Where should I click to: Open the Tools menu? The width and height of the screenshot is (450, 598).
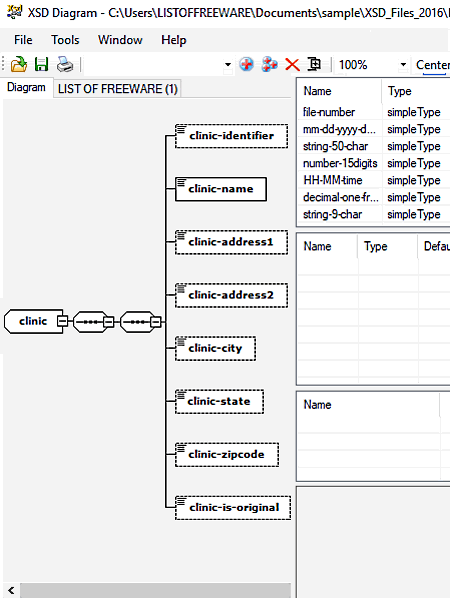pyautogui.click(x=65, y=40)
